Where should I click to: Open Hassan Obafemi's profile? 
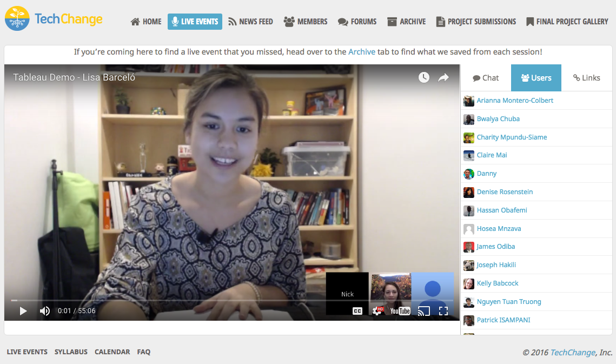point(502,210)
